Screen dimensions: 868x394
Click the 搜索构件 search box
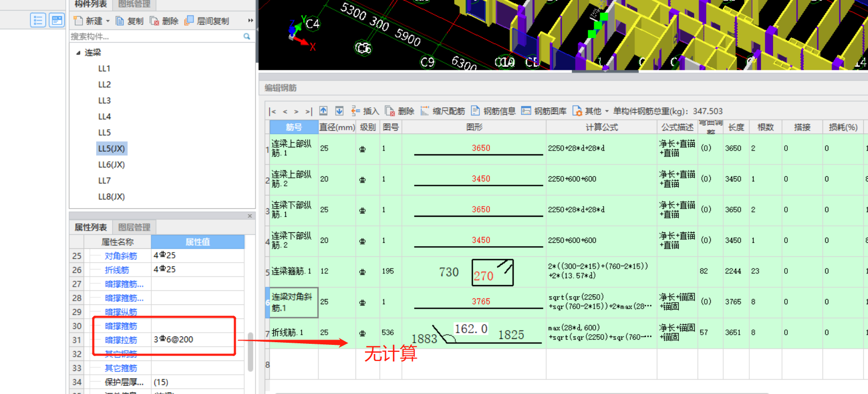155,36
